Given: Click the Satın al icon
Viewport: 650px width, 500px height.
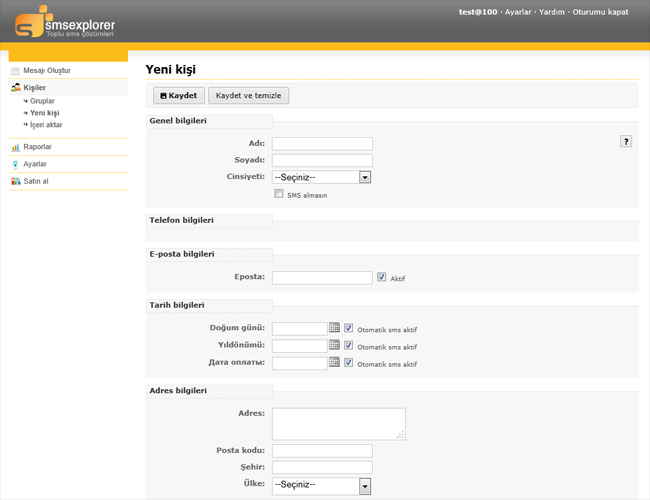Looking at the screenshot, I should tap(16, 181).
